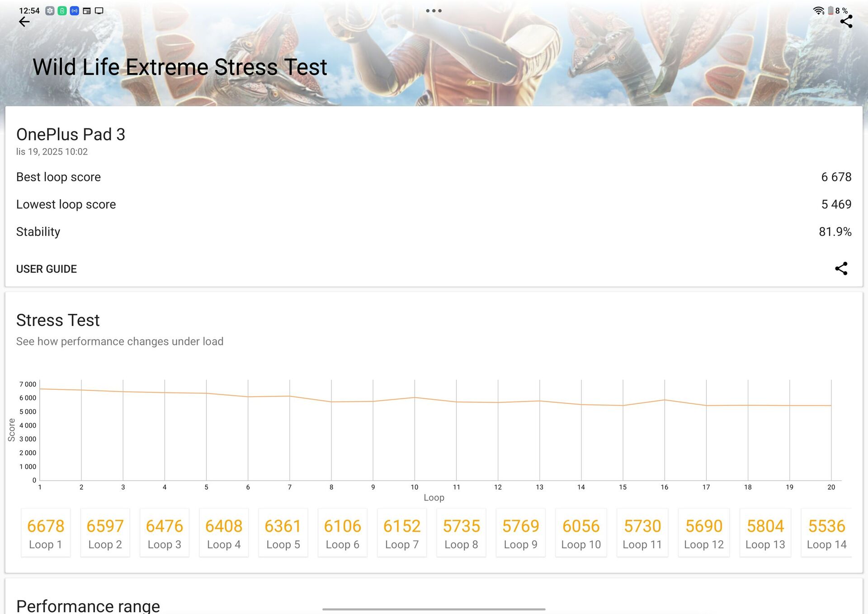Select the Loop 4 score 6408 tile
Image resolution: width=868 pixels, height=614 pixels.
coord(224,533)
